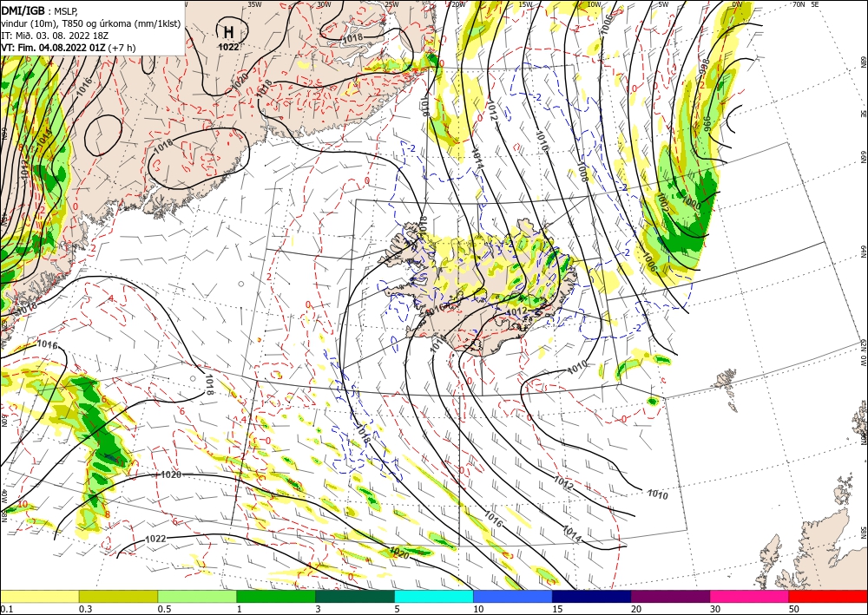Viewport: 868px width, 615px height.
Task: Click the 30W longitude label
Action: (324, 3)
